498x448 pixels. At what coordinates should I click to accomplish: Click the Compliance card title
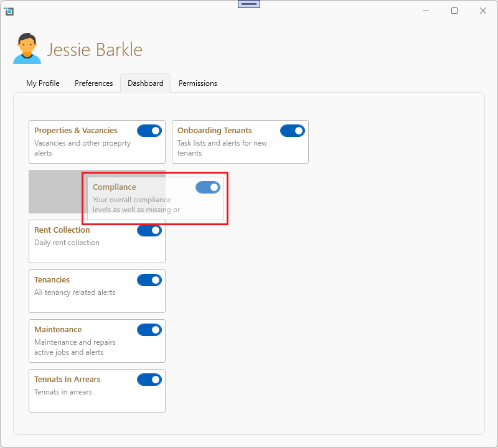click(x=115, y=187)
